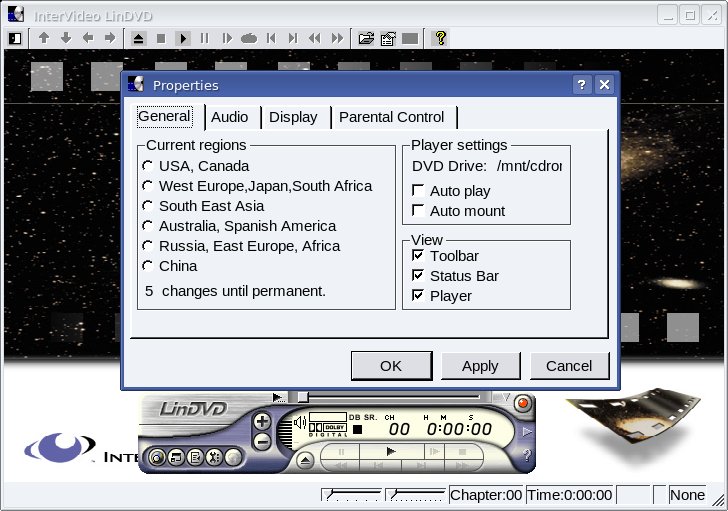Start playback with the toolbar play icon
Screen dimensions: 728x511
click(x=183, y=39)
